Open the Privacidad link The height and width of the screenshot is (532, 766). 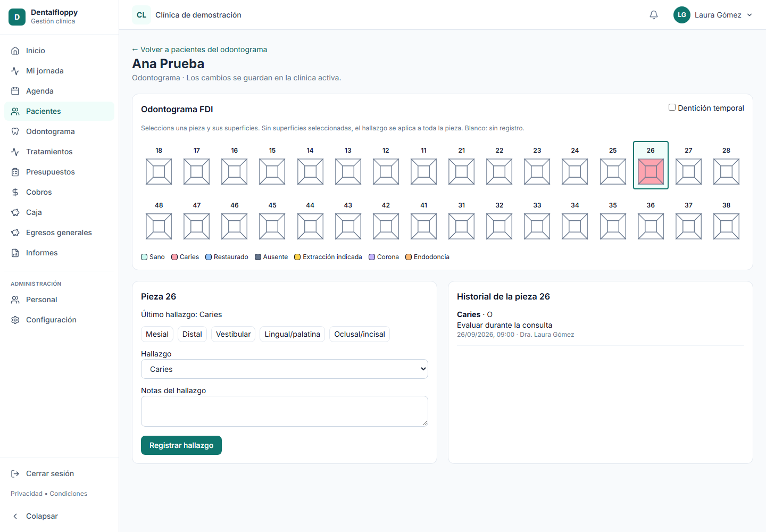click(x=27, y=494)
